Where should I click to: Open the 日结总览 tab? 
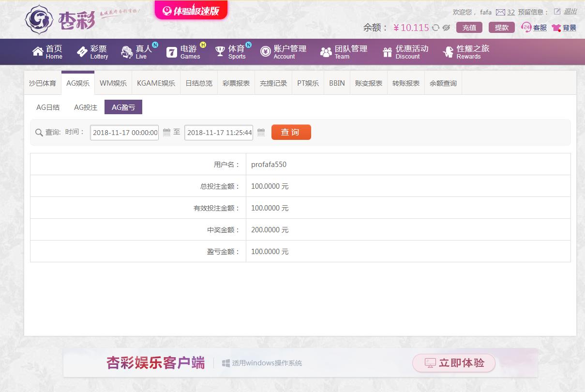coord(199,83)
